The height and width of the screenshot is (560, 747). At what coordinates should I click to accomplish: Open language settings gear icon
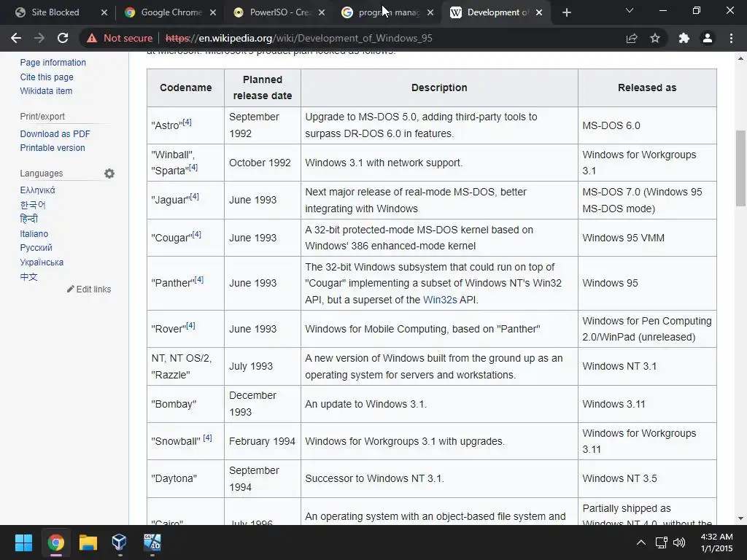coord(109,174)
